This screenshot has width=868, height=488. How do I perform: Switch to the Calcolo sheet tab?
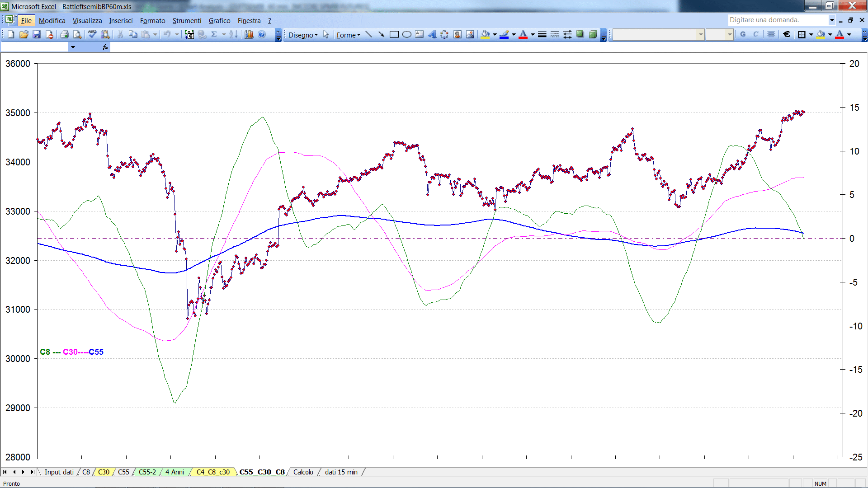point(303,472)
